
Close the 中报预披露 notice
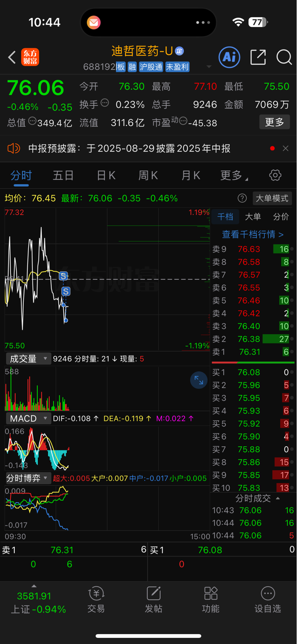click(x=285, y=148)
